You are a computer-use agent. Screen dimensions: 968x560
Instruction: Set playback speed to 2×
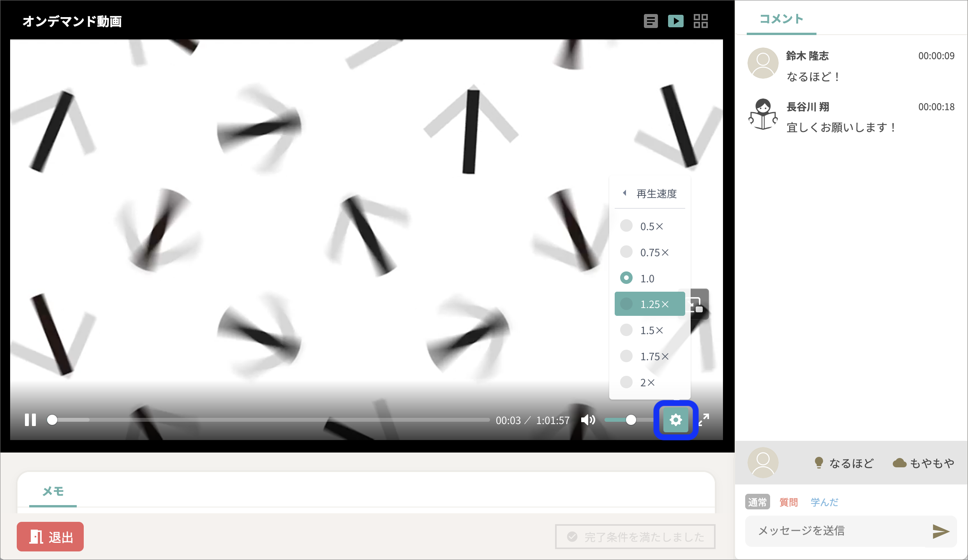click(x=650, y=382)
